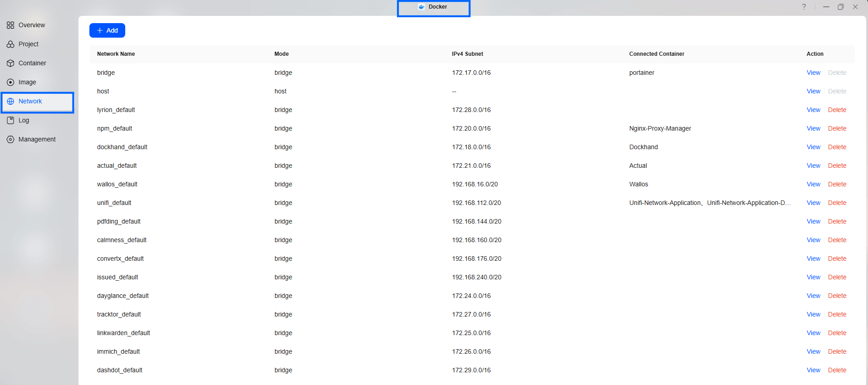Viewport: 868px width, 385px height.
Task: Click the Container box icon in sidebar
Action: (x=10, y=63)
